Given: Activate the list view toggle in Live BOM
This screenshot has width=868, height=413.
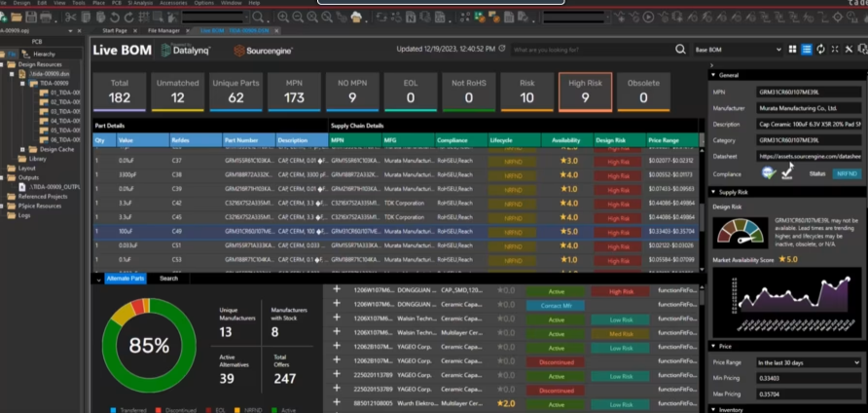Looking at the screenshot, I should click(807, 50).
